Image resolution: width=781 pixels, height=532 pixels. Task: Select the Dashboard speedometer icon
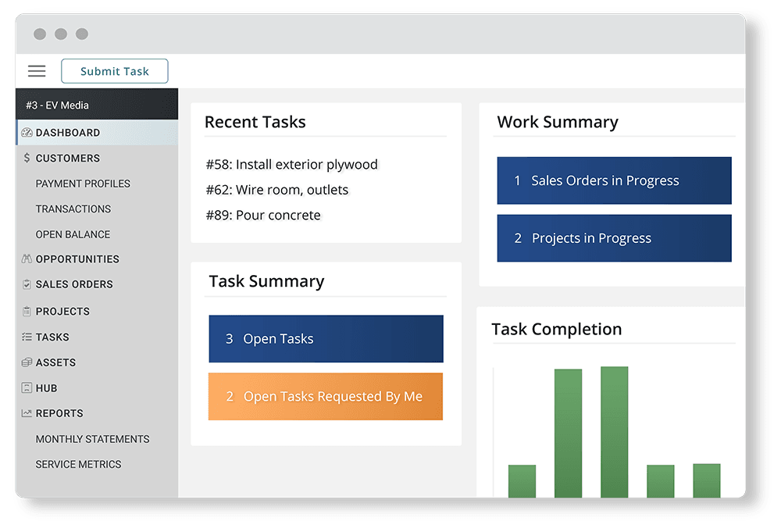pos(26,132)
